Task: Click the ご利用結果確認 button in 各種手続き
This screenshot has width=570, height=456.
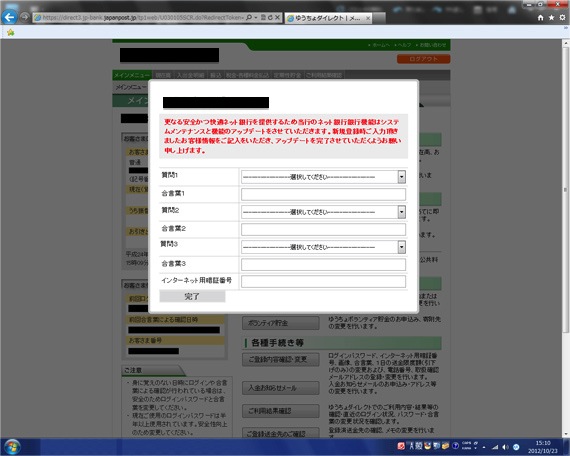Action: tap(281, 411)
